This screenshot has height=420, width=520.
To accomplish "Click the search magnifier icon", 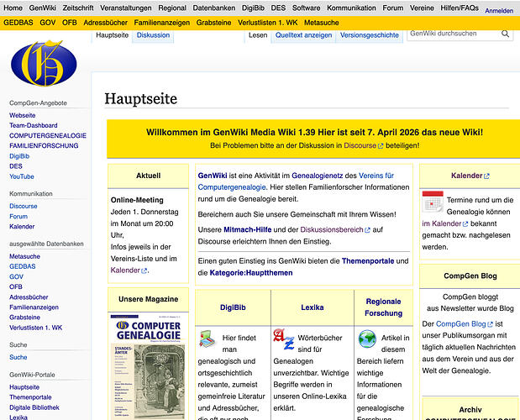I will pos(505,34).
